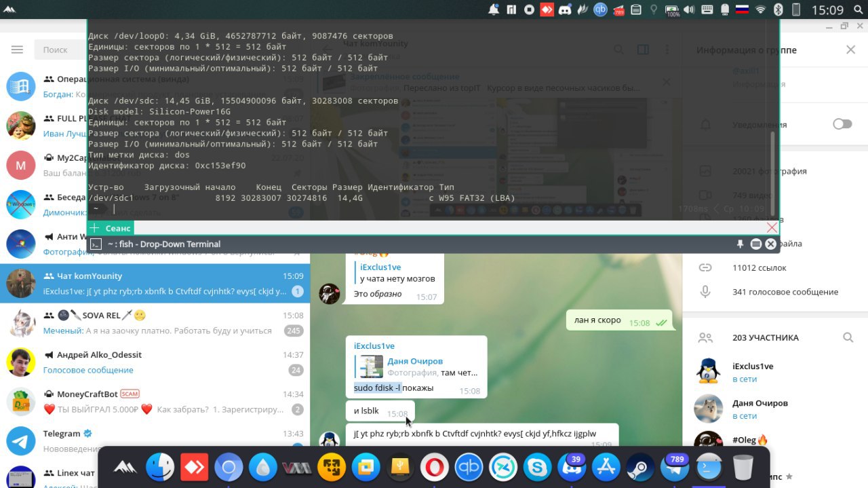Open the Андрей Alko_Odessit channel
The height and width of the screenshot is (488, 868).
[x=155, y=362]
